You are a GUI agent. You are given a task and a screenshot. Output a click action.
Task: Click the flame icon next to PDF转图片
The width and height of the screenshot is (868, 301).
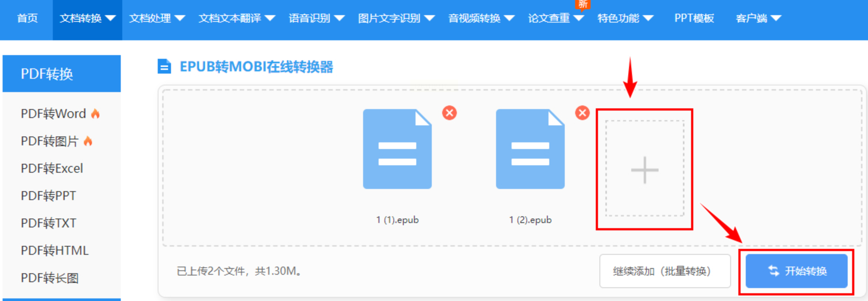(88, 141)
